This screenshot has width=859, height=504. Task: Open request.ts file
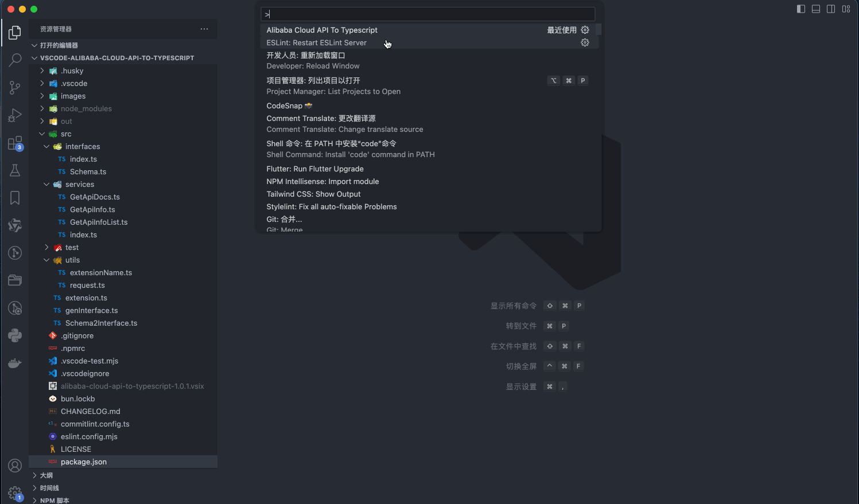click(123, 285)
